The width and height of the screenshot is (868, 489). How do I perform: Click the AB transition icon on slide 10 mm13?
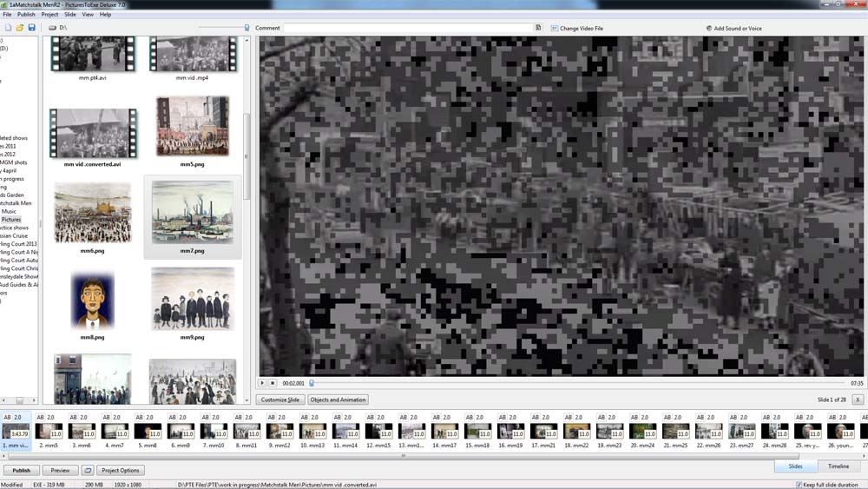(x=305, y=417)
